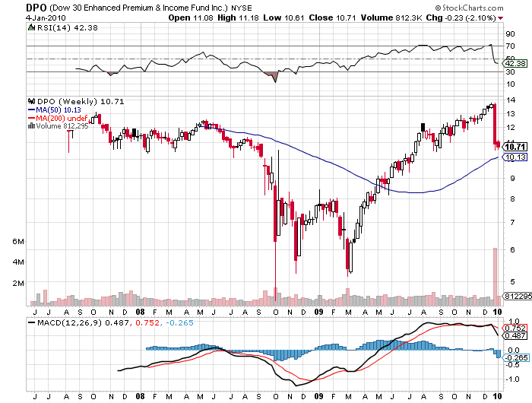Click the large red candle at end of 2009
The height and width of the screenshot is (403, 532).
click(495, 124)
